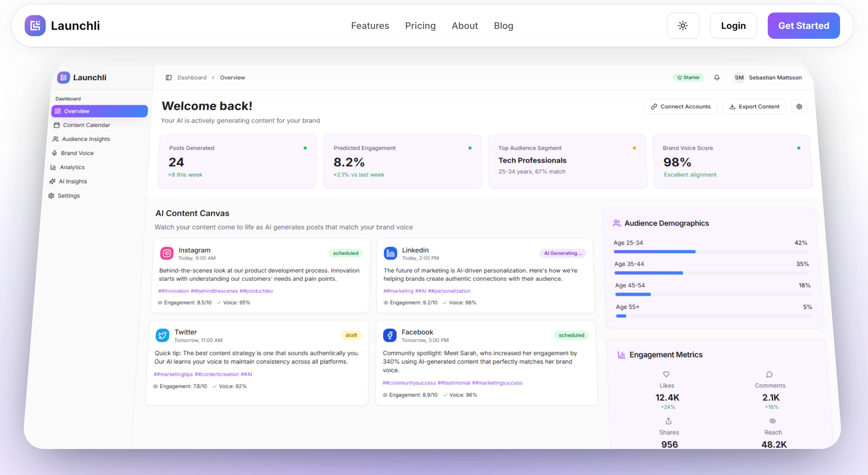Click the Facebook post icon
868x475 pixels.
[390, 336]
